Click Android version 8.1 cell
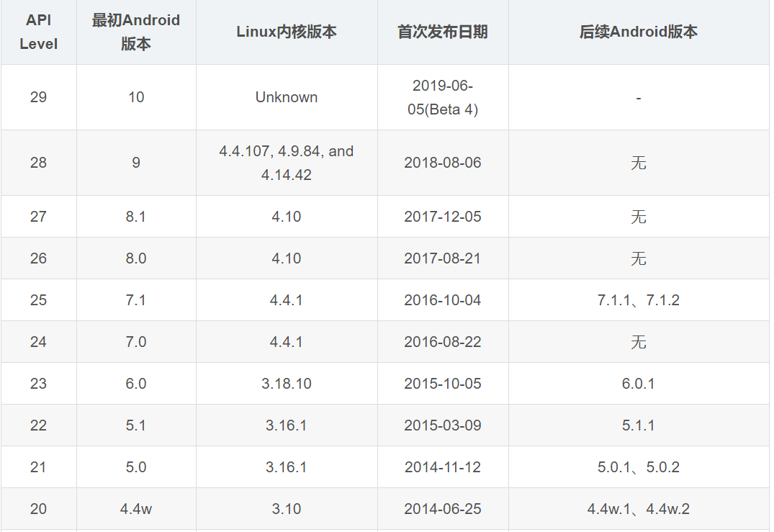This screenshot has height=532, width=774. point(136,217)
